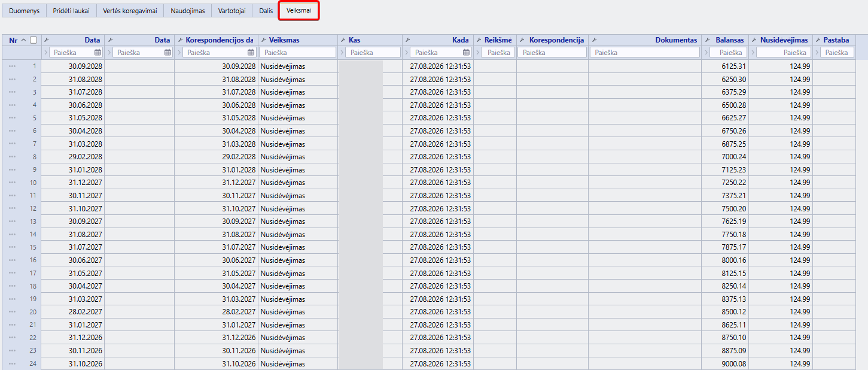
Task: Sort by Balansas column header
Action: 730,40
